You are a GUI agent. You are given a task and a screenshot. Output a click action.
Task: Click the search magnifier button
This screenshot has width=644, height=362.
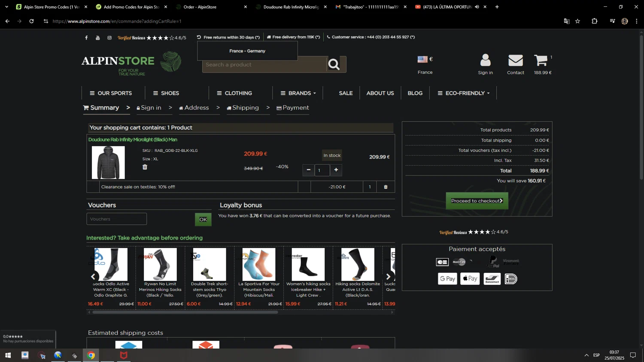(334, 65)
